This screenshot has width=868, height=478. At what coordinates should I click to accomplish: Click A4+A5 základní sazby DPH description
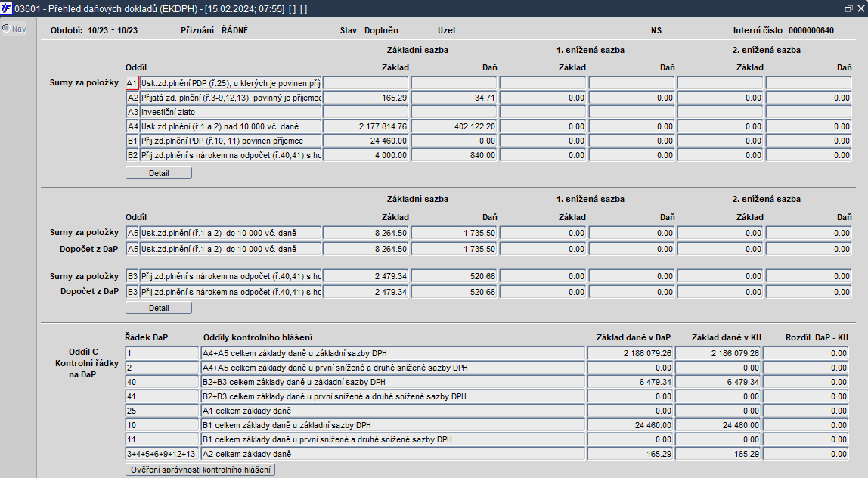392,352
